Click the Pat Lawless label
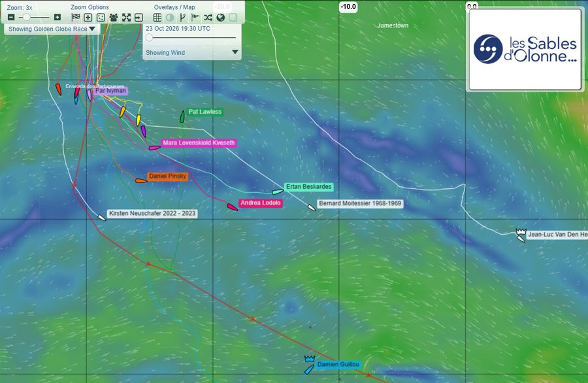Screen dimensions: 588x383 204,112
